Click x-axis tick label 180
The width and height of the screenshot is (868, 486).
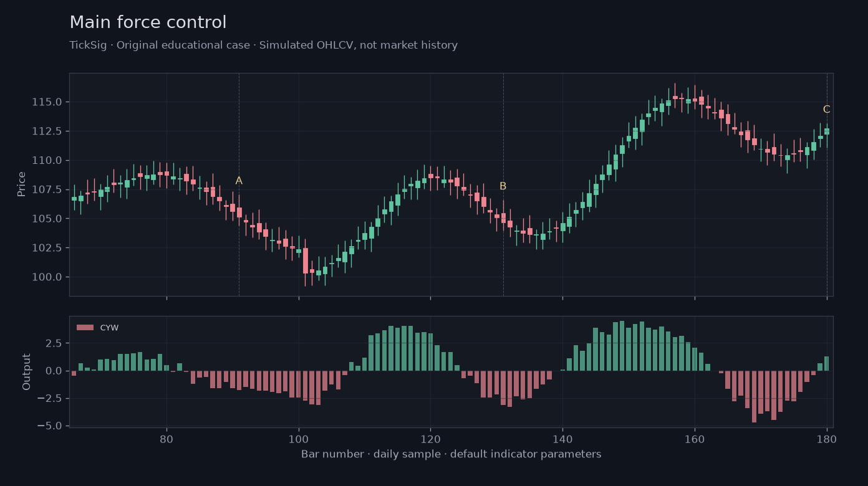826,438
